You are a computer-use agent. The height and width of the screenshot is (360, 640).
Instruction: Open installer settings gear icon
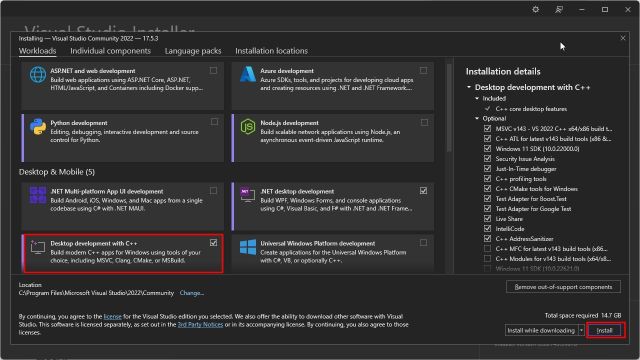coord(536,9)
